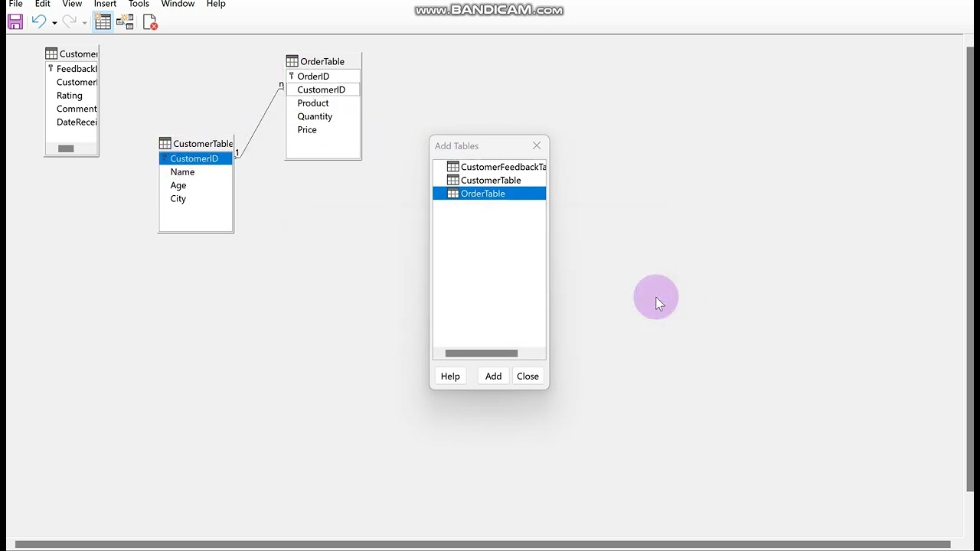Click the CustomerTable window title bar
Viewport: 980px width, 551px height.
click(x=196, y=144)
